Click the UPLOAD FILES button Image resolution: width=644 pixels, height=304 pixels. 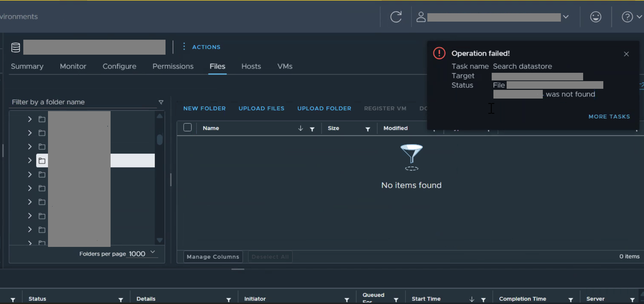(261, 109)
